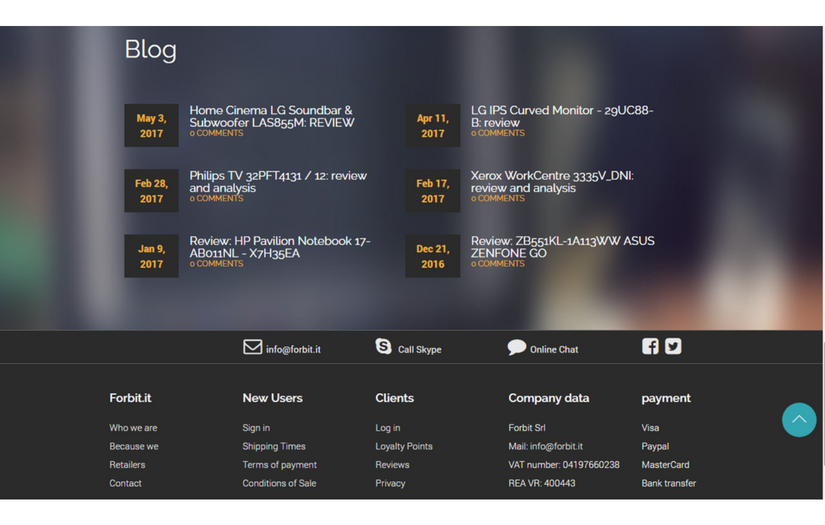Open the Philips TV 32PFT4131 review post
The height and width of the screenshot is (525, 825).
pos(278,181)
